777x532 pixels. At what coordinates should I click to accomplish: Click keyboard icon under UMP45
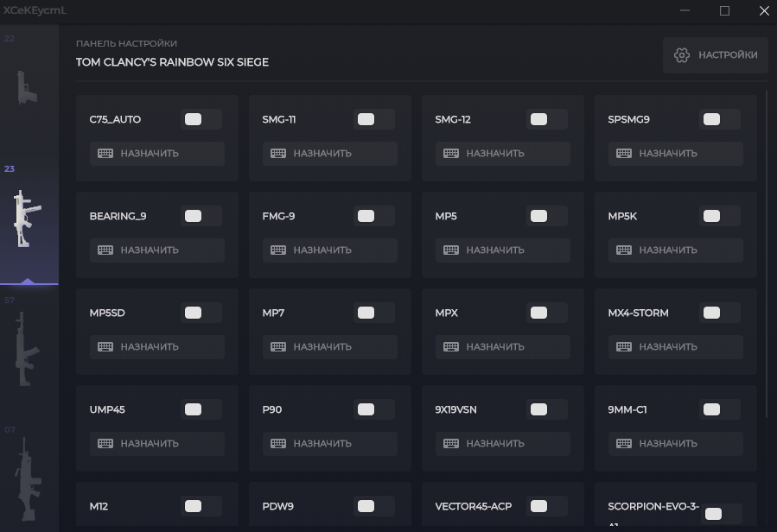pos(105,443)
